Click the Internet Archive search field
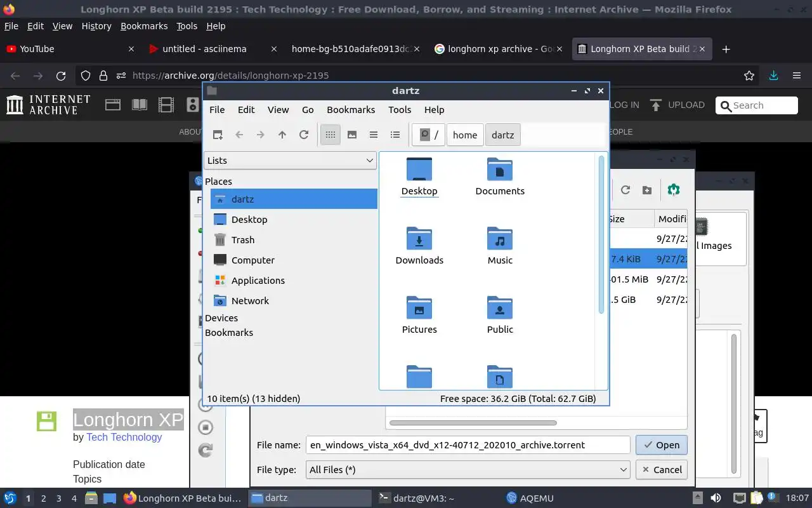 757,105
